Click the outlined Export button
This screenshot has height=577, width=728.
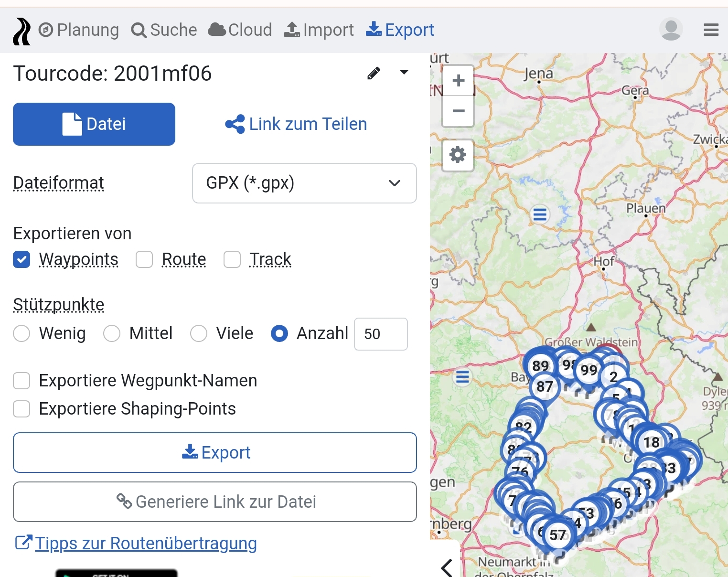coord(215,452)
